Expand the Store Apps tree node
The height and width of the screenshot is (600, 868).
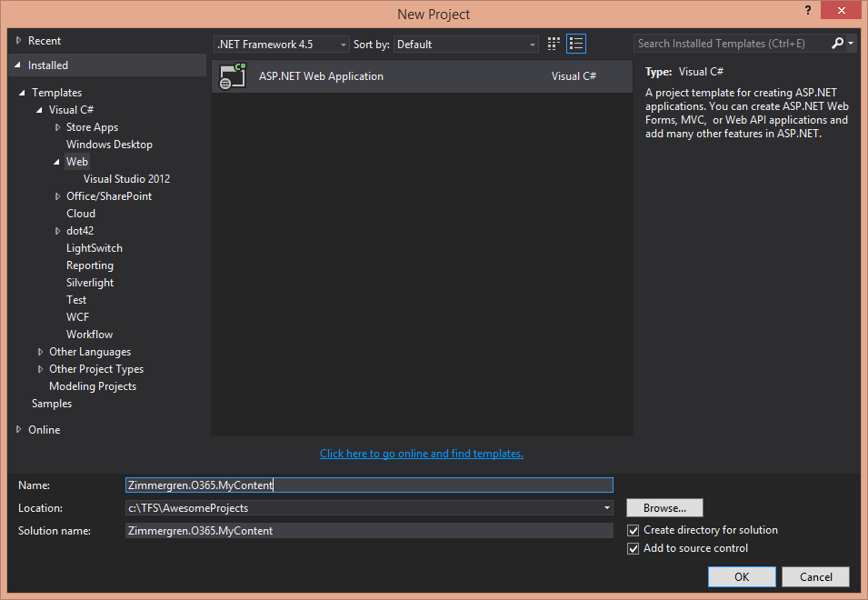pos(57,127)
